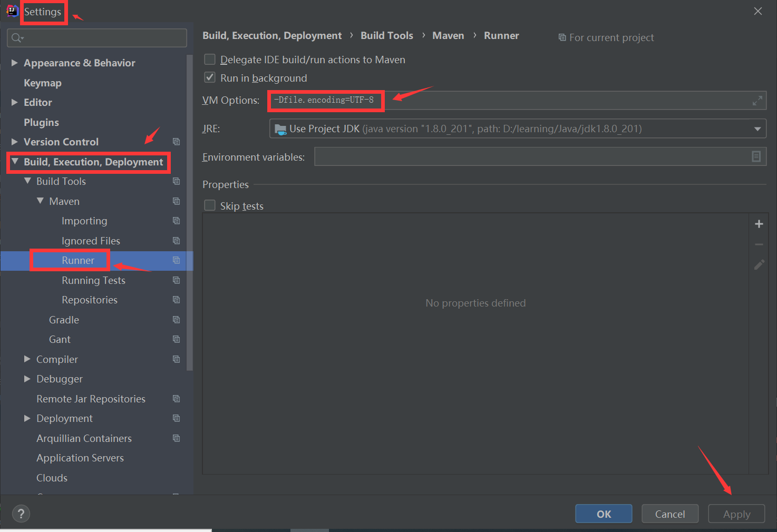
Task: Focus the settings search field
Action: [x=97, y=37]
